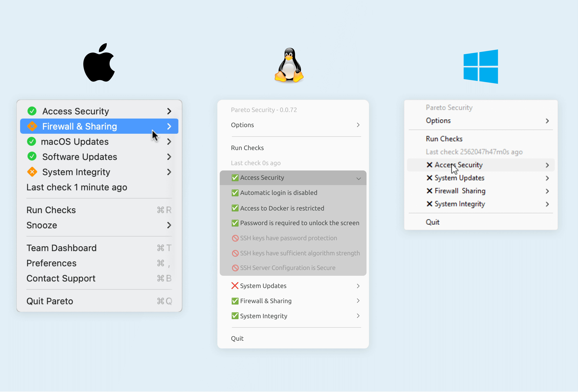Click the disabled icon beside SSH keys have sufficient algorithm strength
Image resolution: width=578 pixels, height=392 pixels.
pos(235,253)
